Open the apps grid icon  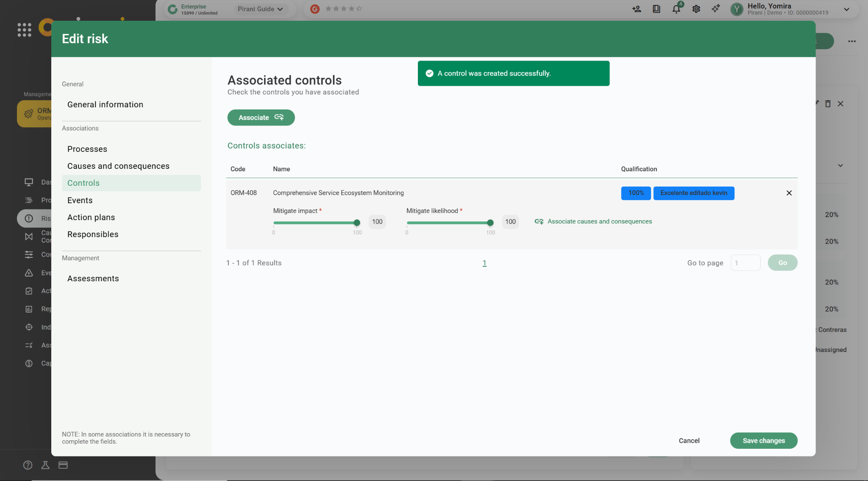24,30
